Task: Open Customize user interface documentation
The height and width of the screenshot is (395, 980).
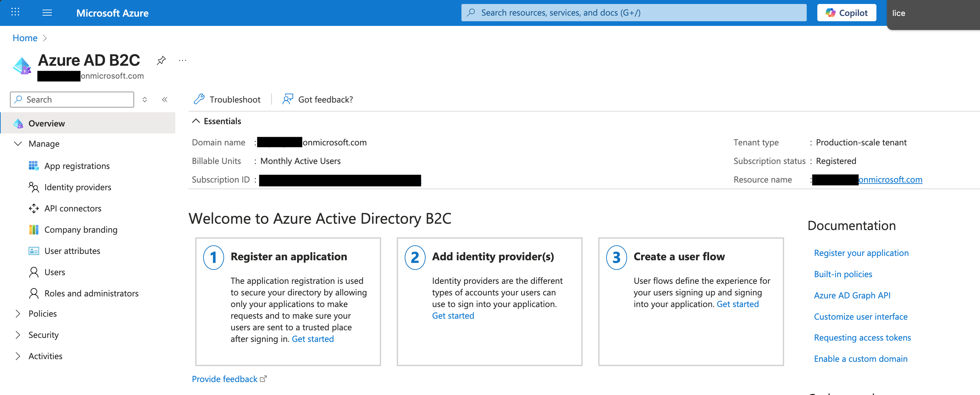Action: tap(860, 317)
